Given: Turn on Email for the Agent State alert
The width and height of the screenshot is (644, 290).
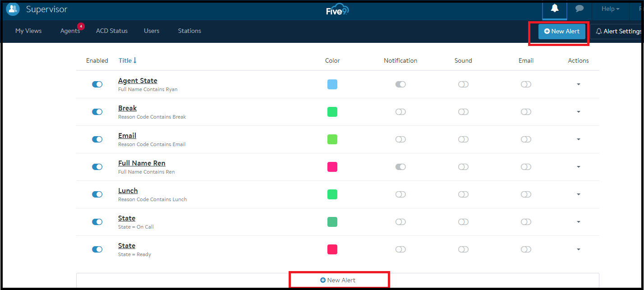Looking at the screenshot, I should [x=526, y=84].
